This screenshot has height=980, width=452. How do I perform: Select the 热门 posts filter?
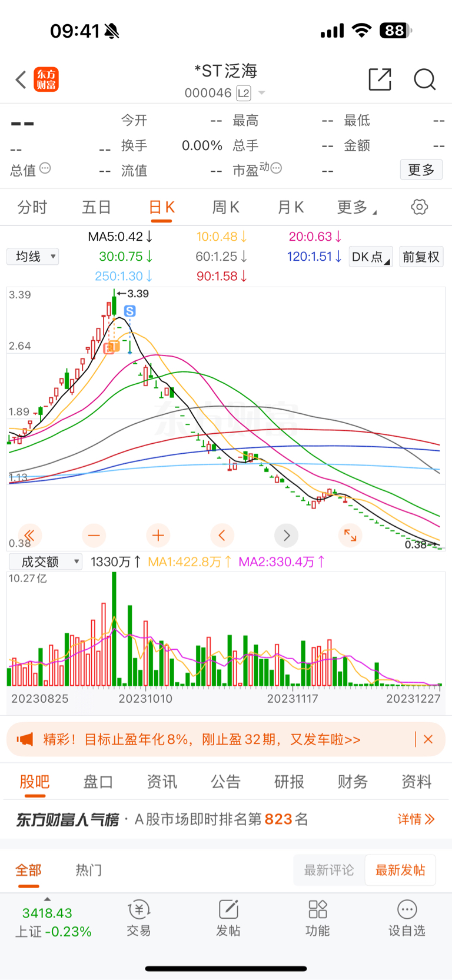89,870
